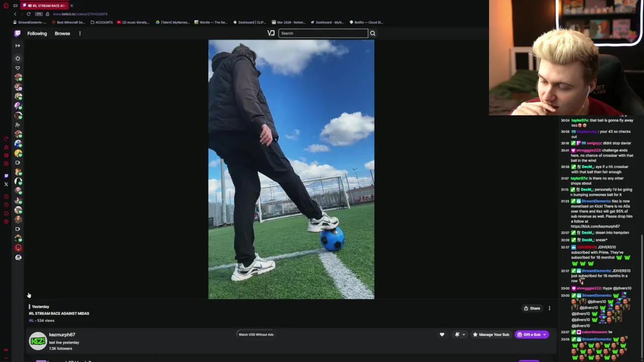Screen dimensions: 644x362
Task: Open the Best Minecraft Se... bookmark
Action: pos(68,22)
